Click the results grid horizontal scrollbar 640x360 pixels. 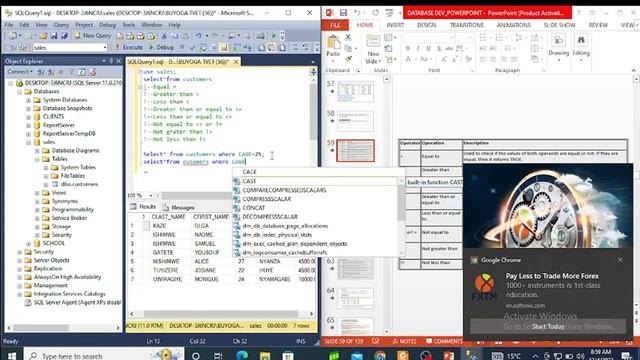point(221,314)
